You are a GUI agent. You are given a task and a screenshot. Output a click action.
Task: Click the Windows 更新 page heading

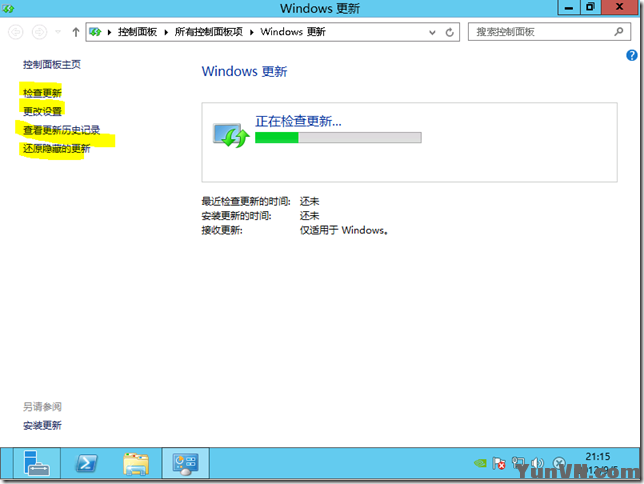pyautogui.click(x=244, y=71)
